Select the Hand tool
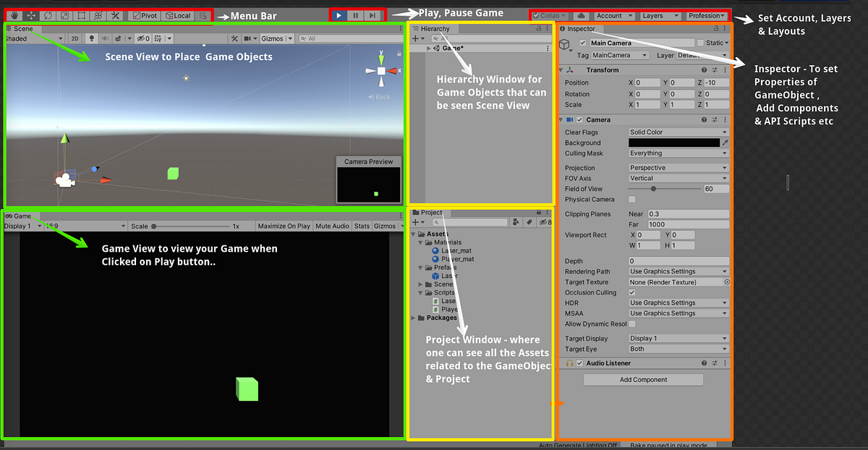The height and width of the screenshot is (450, 868). 13,14
